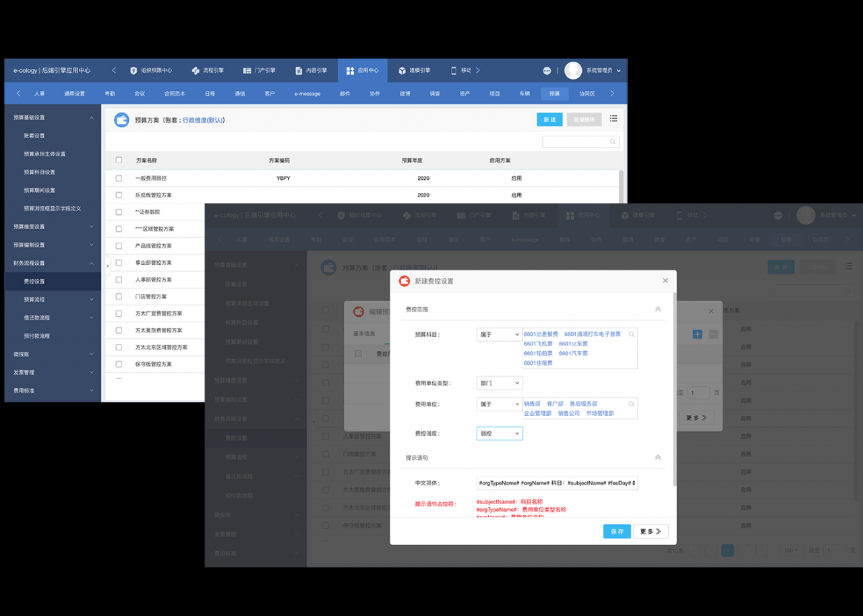Screen dimensions: 863x616
Task: Click the 门户引擎 icon in the front window's top bar
Action: (x=247, y=70)
